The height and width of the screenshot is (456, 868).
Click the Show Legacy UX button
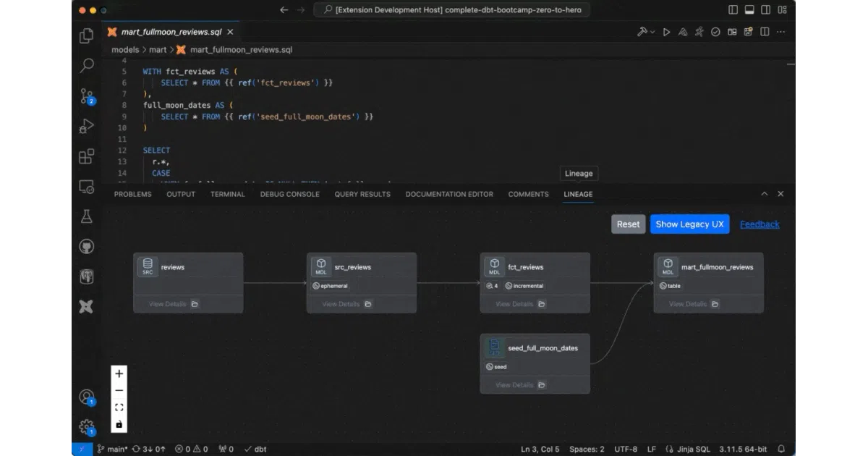pos(689,224)
